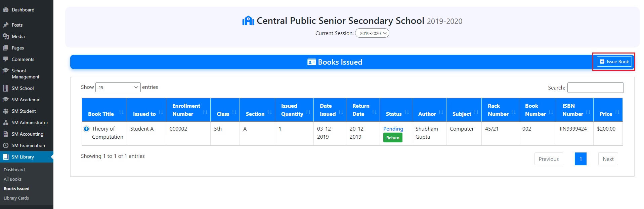Open the Show entries dropdown
The height and width of the screenshot is (209, 644).
(x=118, y=88)
